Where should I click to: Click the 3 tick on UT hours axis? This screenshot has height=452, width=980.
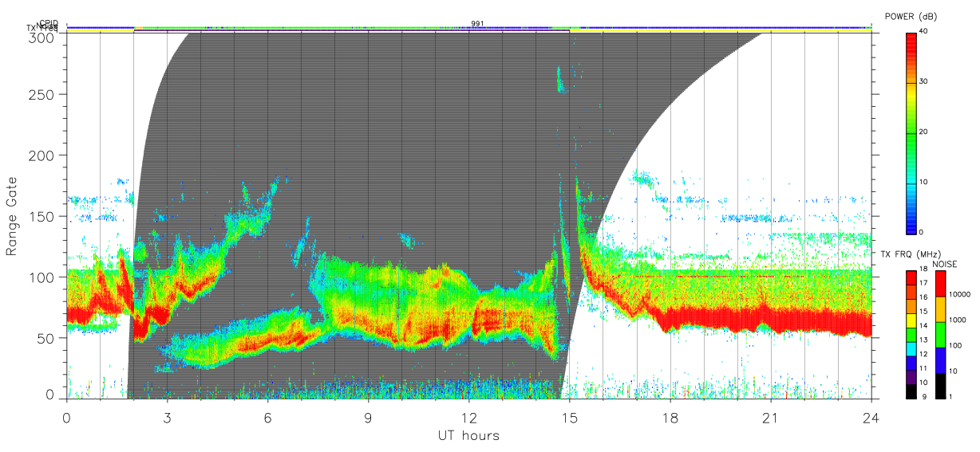[168, 418]
